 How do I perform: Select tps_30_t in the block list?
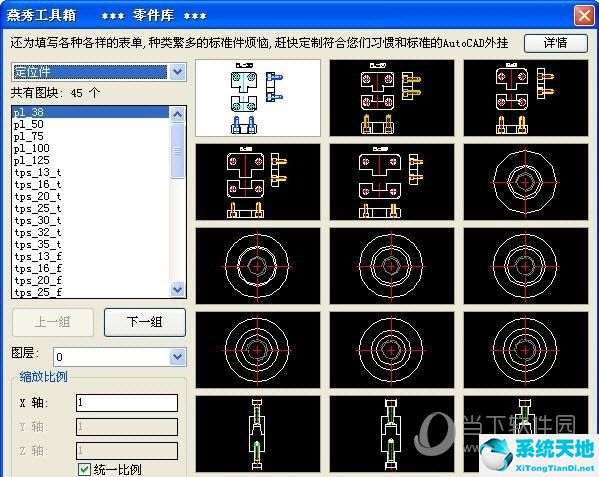click(91, 220)
